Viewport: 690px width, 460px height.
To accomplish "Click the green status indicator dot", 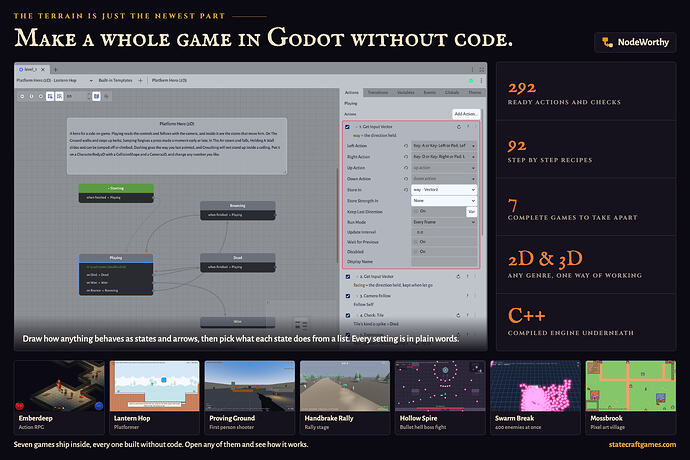I will pyautogui.click(x=471, y=81).
